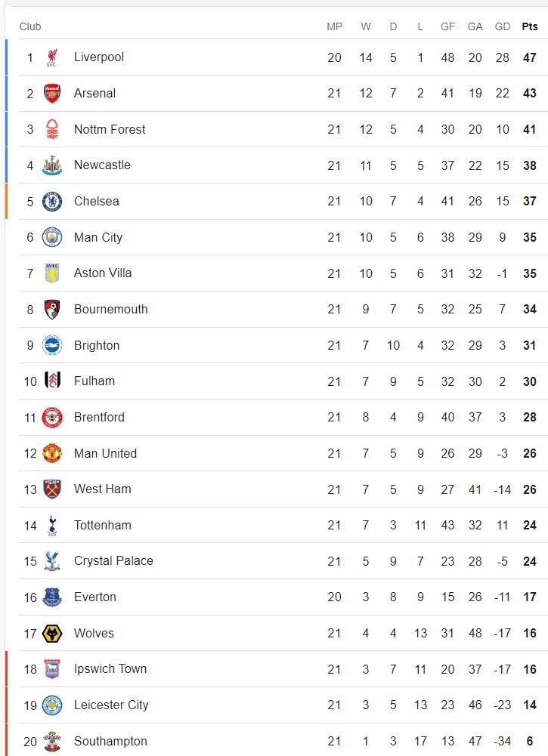Click the Wolves club crest icon

click(51, 634)
